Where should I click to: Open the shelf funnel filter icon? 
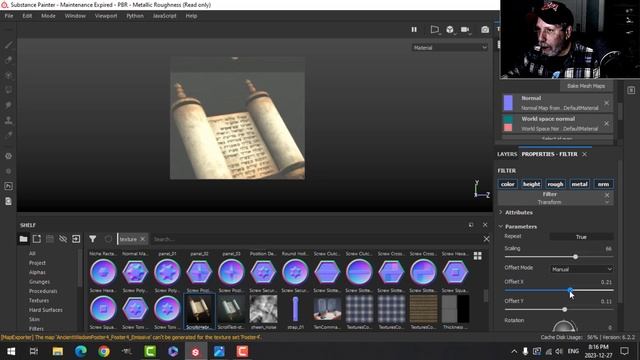93,239
